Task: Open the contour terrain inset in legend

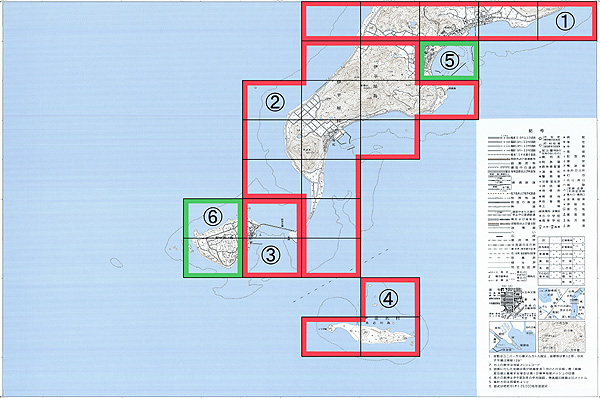Action: pos(561,336)
